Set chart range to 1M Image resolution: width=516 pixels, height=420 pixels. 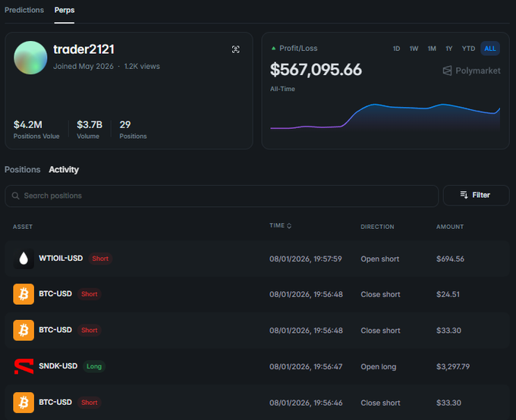(432, 49)
